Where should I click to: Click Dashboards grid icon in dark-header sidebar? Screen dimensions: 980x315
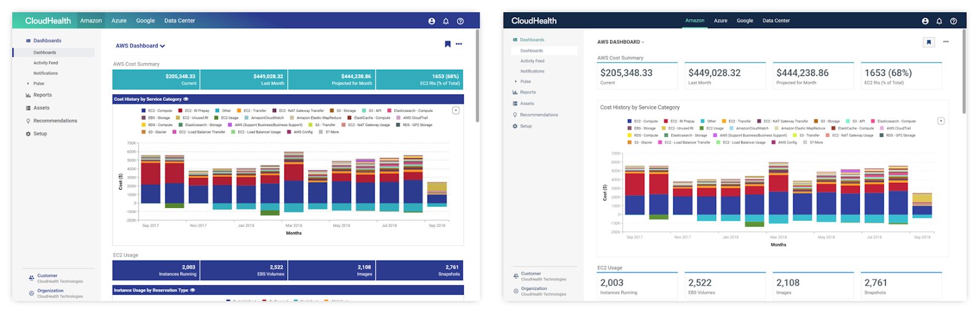point(515,40)
